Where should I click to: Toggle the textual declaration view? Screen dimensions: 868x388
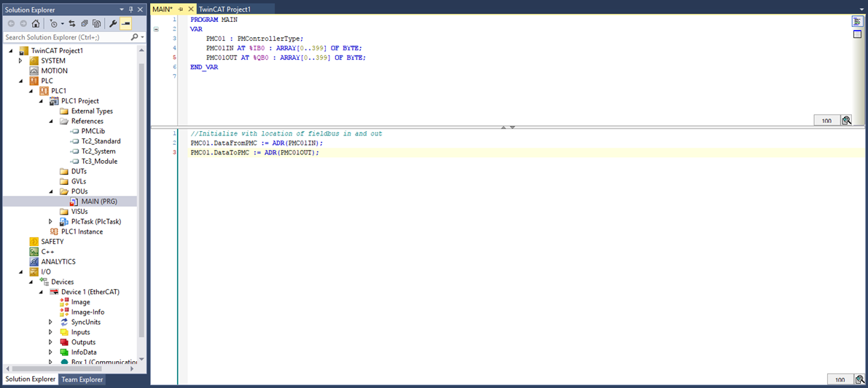pos(858,22)
